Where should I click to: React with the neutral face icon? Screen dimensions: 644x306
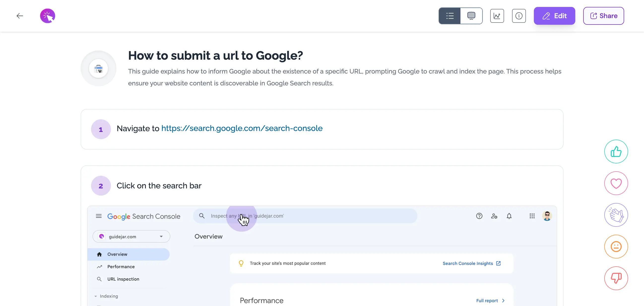616,247
